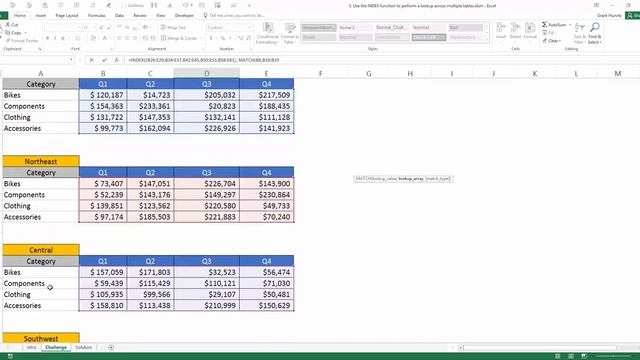Switch to the Intro sheet tab
Viewport: 640px width, 360px height.
coord(31,347)
